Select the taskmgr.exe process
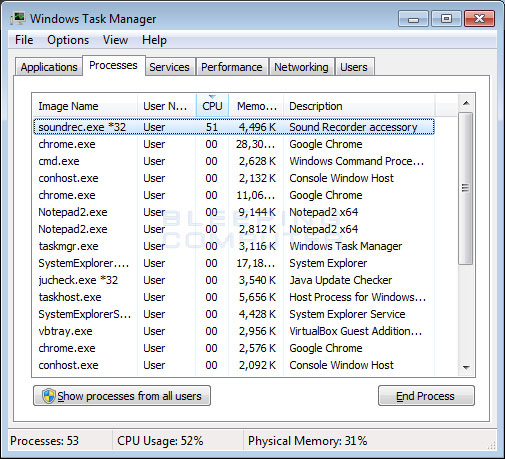This screenshot has width=505, height=459. pyautogui.click(x=234, y=246)
